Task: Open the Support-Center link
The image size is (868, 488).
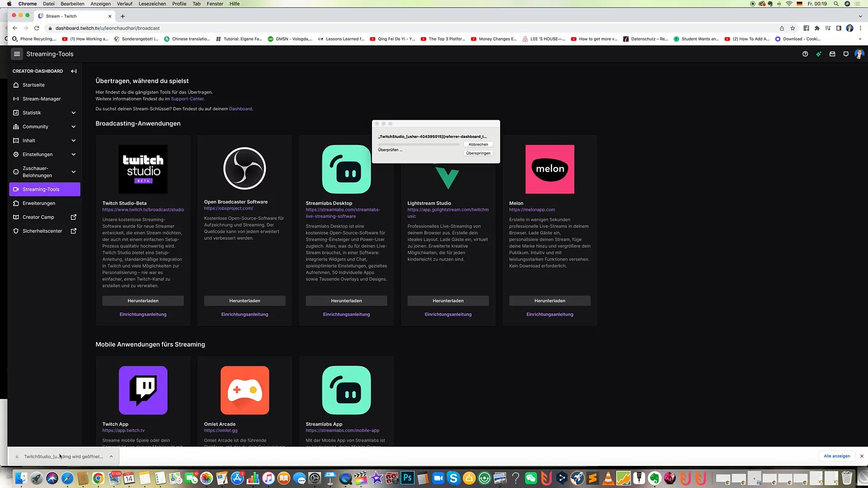Action: point(187,99)
